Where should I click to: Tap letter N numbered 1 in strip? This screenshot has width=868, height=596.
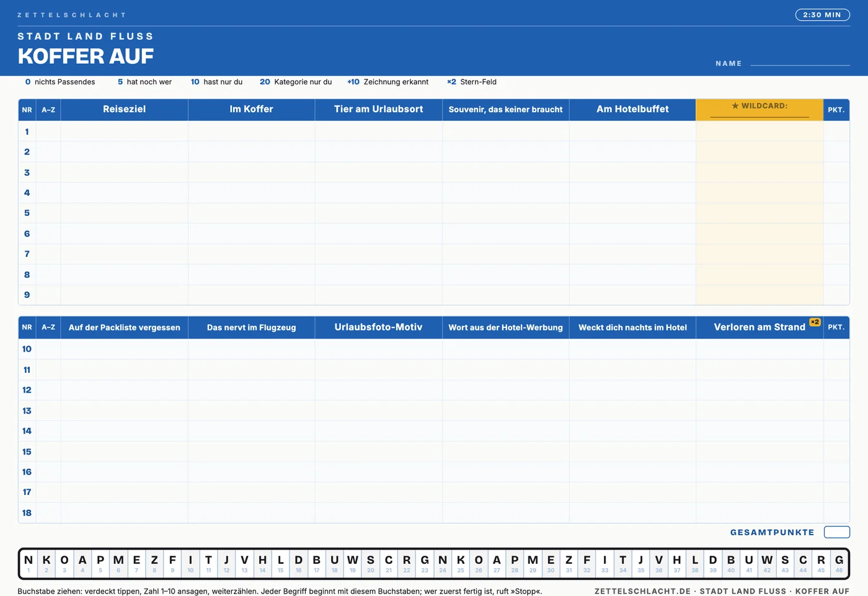click(29, 563)
